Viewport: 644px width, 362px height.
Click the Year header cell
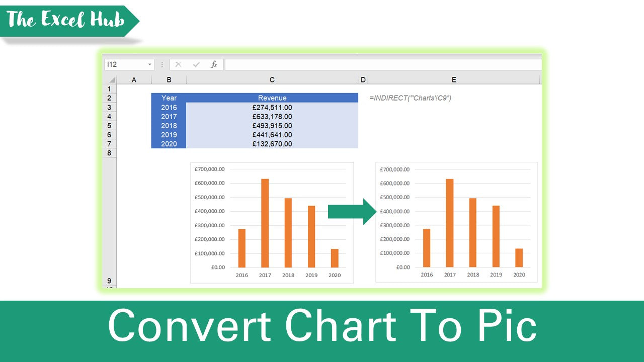(169, 98)
